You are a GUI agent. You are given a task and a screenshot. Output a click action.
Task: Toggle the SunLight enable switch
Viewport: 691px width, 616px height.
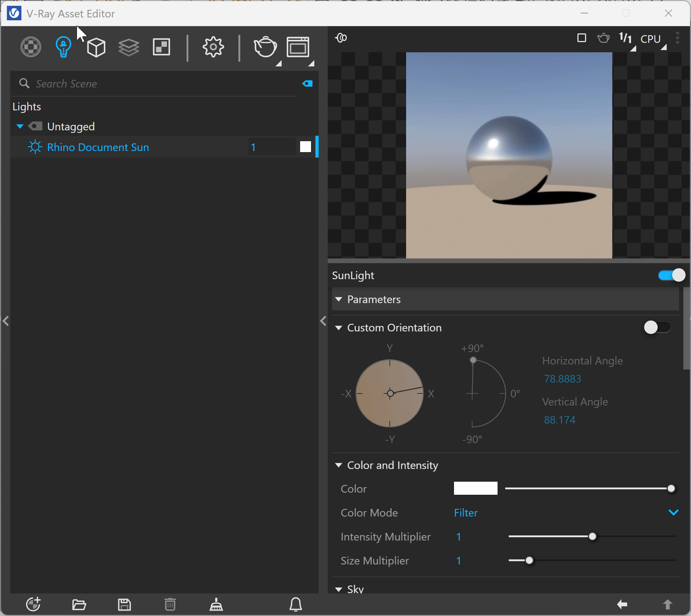click(672, 276)
